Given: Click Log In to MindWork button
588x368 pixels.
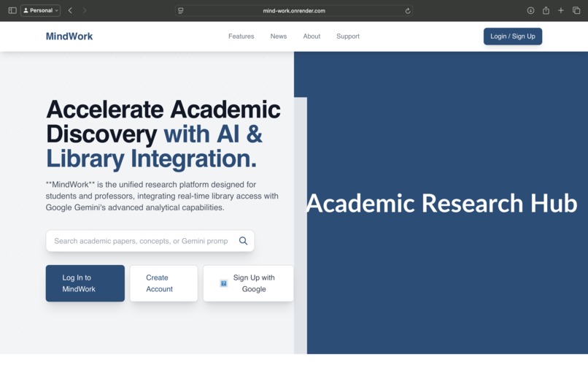Looking at the screenshot, I should coord(85,283).
